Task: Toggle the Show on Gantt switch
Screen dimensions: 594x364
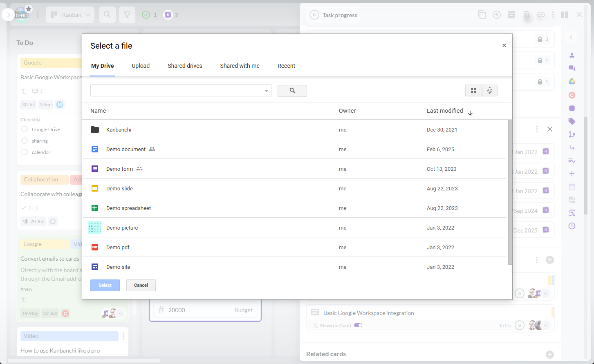Action: 358,325
